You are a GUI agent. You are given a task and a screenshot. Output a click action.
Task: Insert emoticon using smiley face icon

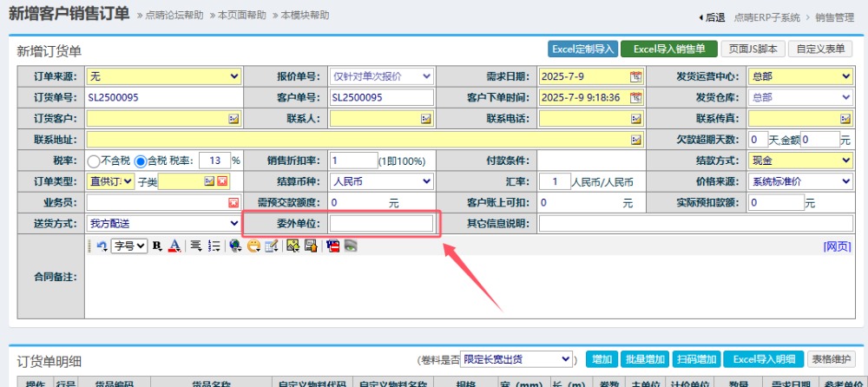[x=253, y=246]
